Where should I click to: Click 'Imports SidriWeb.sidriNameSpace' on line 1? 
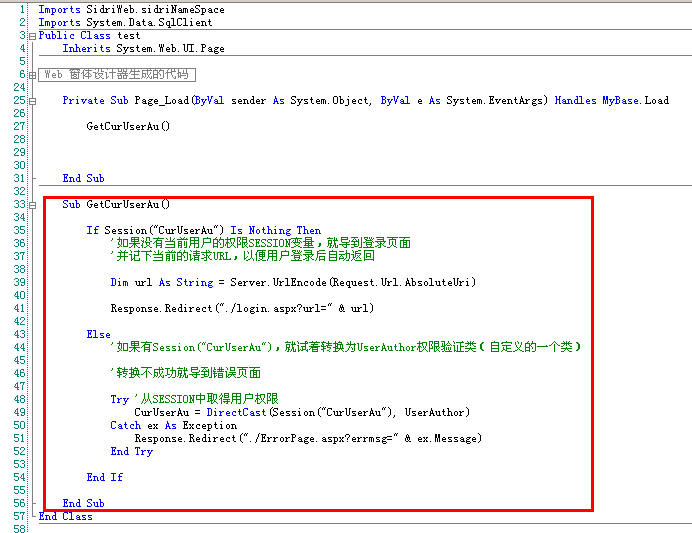click(131, 9)
